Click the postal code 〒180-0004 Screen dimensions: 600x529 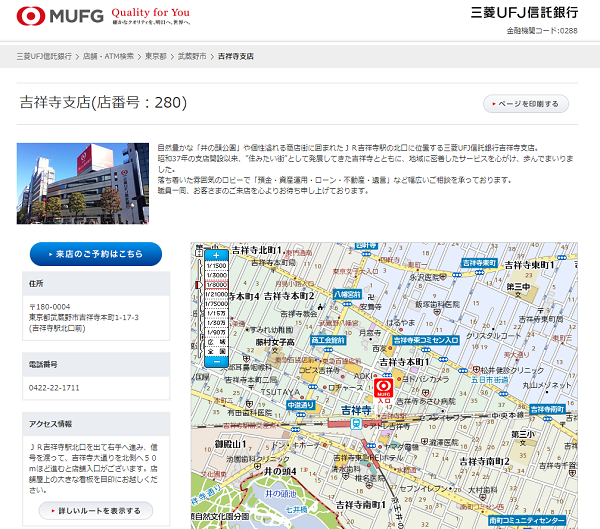[50, 307]
